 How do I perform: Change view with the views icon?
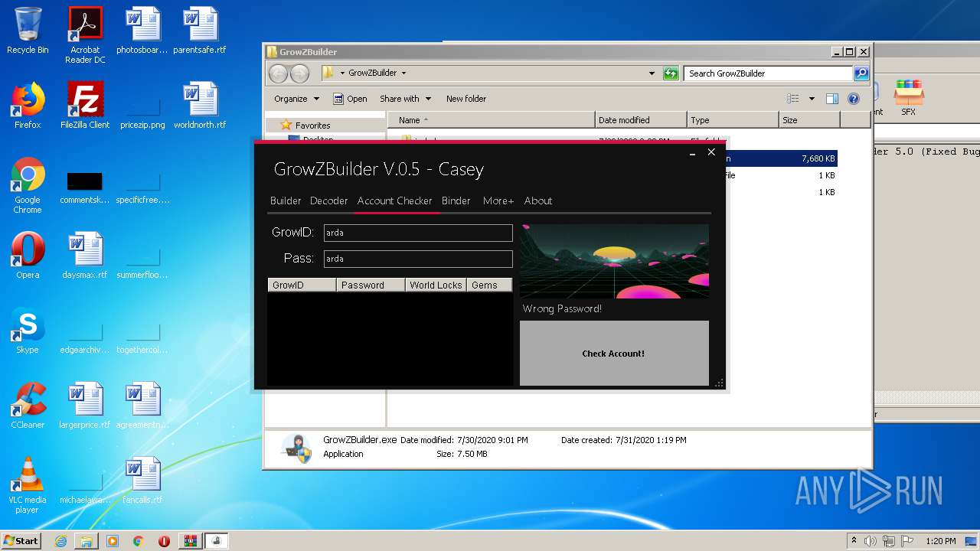coord(793,99)
